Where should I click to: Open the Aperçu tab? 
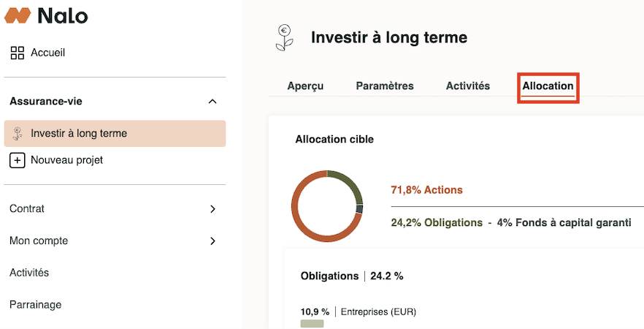(x=305, y=86)
